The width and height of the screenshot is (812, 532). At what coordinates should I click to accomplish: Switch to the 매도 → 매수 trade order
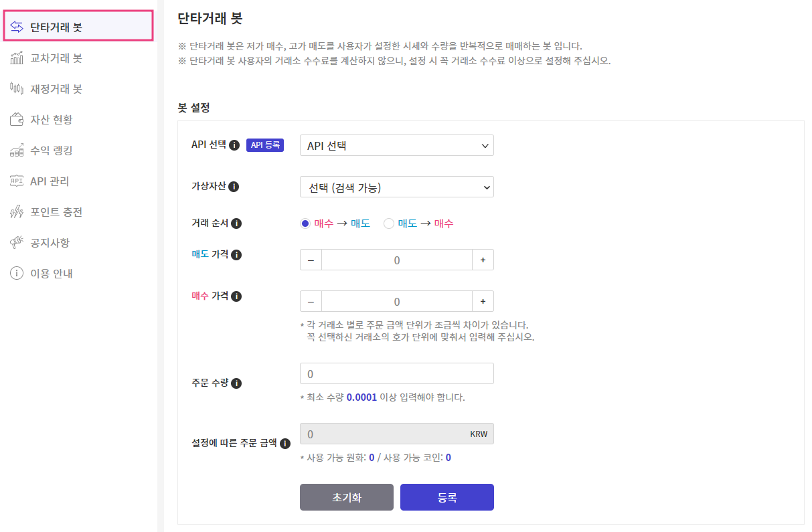pos(388,223)
